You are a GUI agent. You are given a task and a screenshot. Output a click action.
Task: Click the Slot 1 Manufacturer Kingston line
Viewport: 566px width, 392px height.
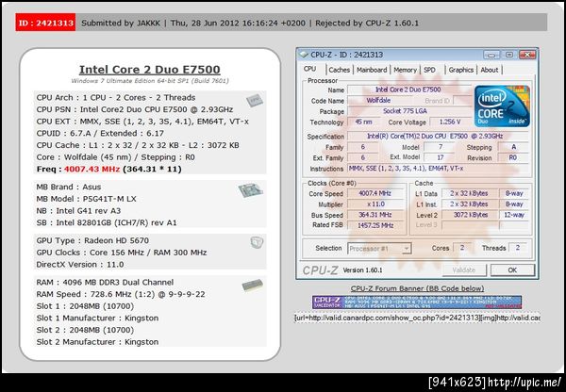(x=97, y=318)
